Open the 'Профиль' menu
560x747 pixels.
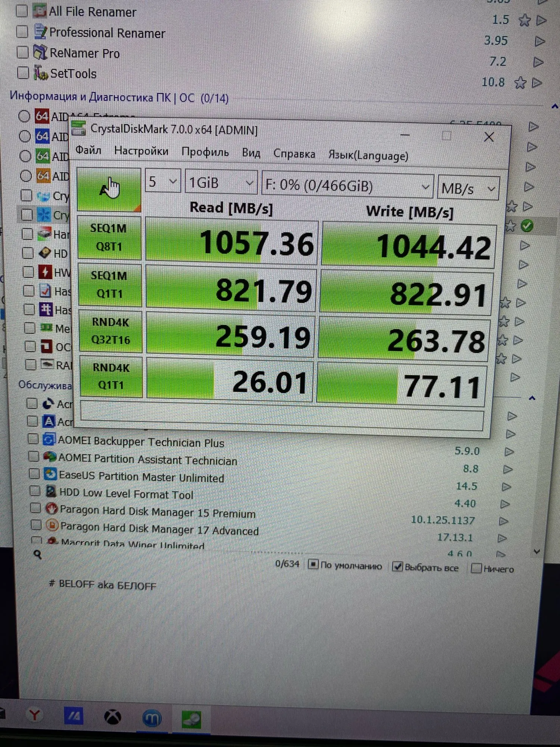pos(205,152)
